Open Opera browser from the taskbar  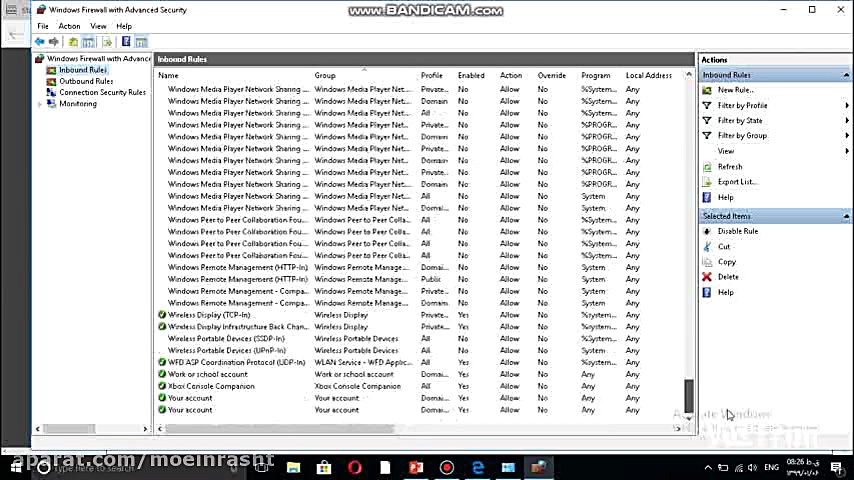point(355,467)
